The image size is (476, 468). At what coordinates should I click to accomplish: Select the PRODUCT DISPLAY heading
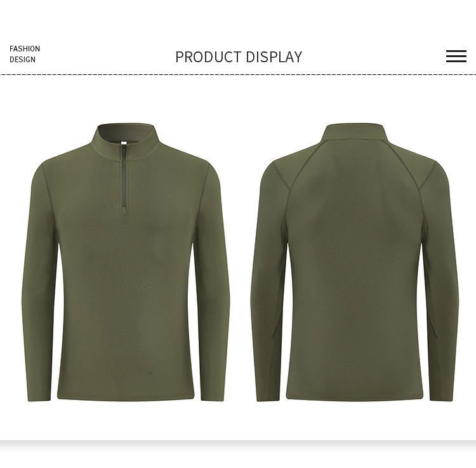tap(239, 57)
